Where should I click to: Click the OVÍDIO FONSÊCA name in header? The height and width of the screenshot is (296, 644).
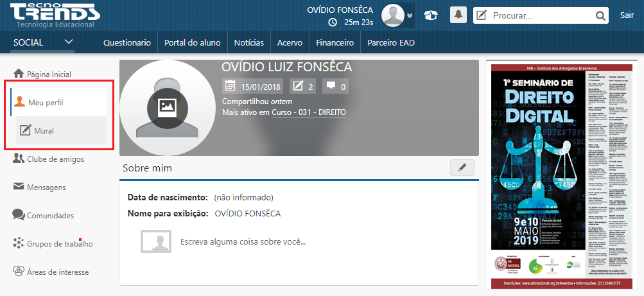tap(340, 10)
